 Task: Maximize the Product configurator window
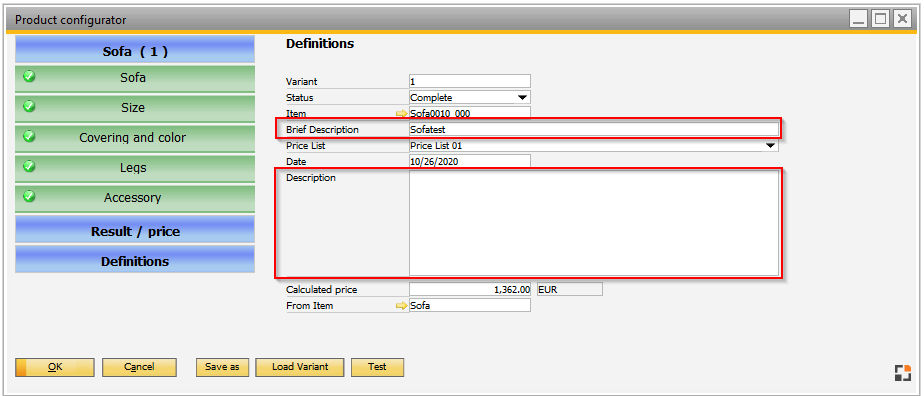point(880,19)
